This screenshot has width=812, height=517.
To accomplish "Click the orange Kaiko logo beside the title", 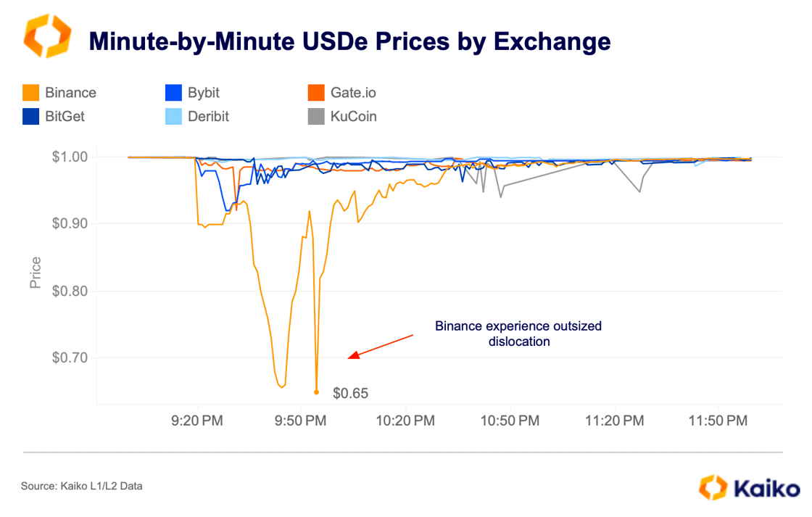I will 48,36.
